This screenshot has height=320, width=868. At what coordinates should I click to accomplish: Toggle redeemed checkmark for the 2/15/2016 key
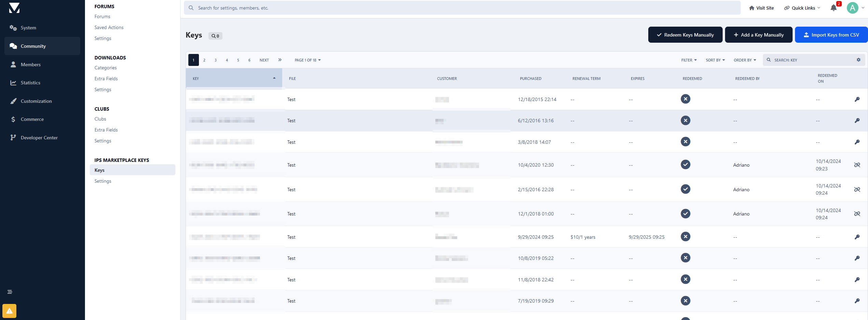pos(685,189)
